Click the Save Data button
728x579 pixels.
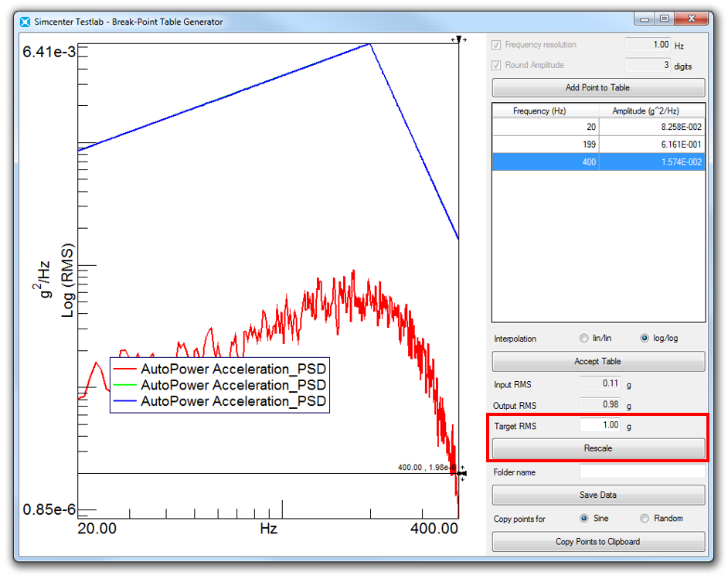pos(598,495)
